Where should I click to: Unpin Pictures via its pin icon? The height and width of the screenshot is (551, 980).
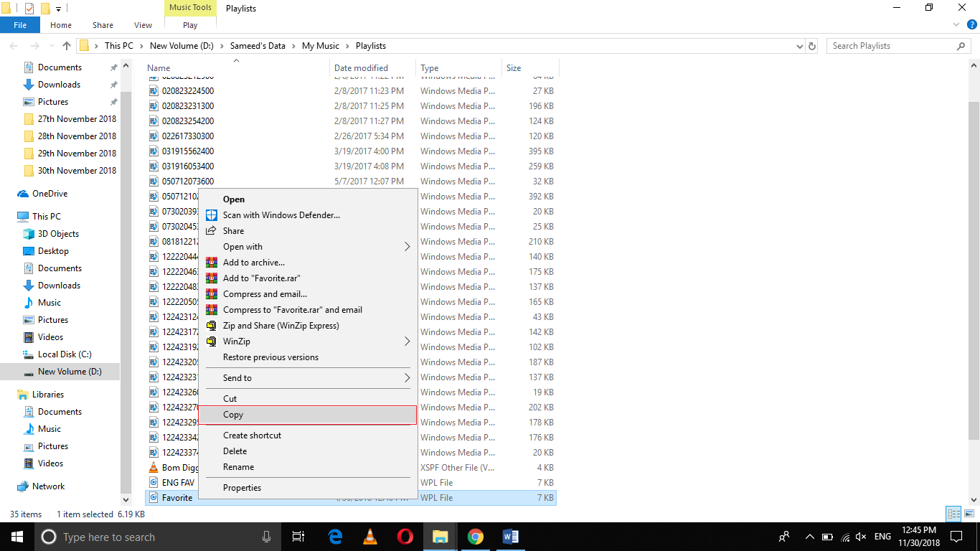[113, 101]
